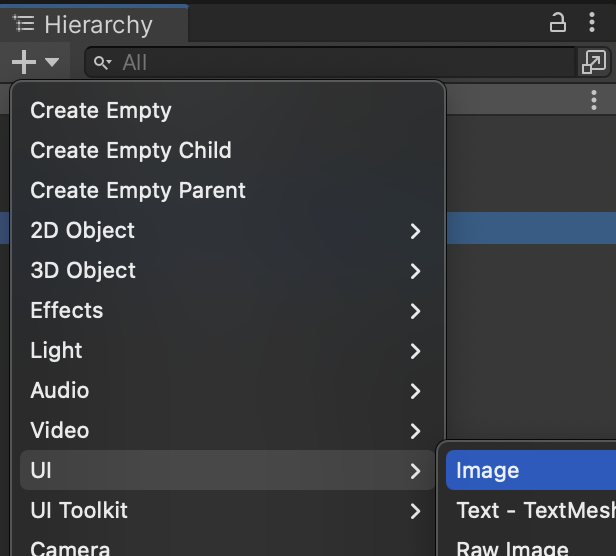Viewport: 616px width, 556px height.
Task: Select Create Empty Parent option
Action: [138, 191]
